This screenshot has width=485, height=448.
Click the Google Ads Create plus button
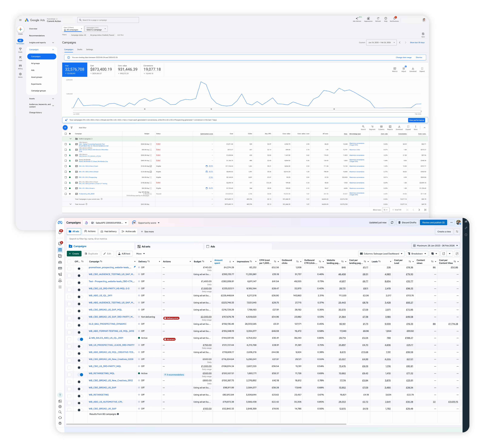click(x=20, y=29)
